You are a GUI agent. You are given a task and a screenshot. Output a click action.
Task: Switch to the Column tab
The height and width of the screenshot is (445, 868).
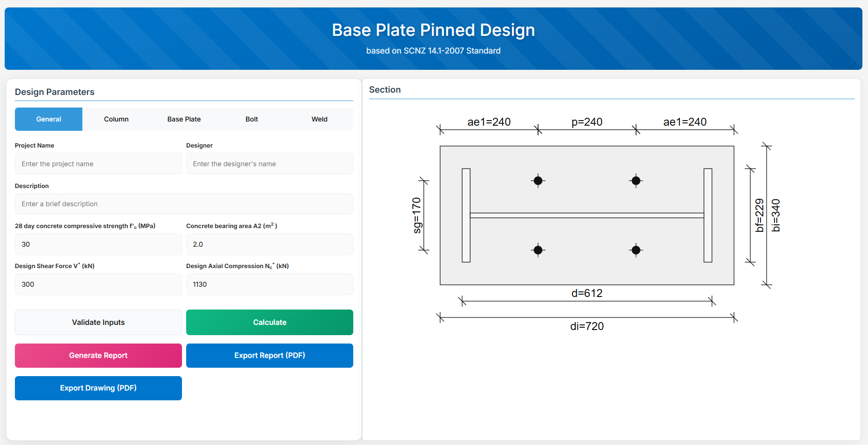pyautogui.click(x=116, y=119)
